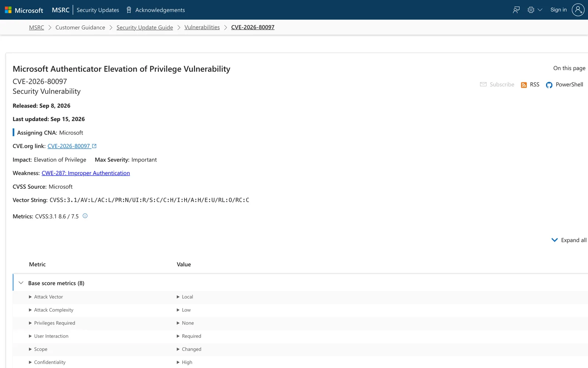Image resolution: width=588 pixels, height=368 pixels.
Task: Open the Acknowledgements ribbon icon
Action: tap(129, 10)
